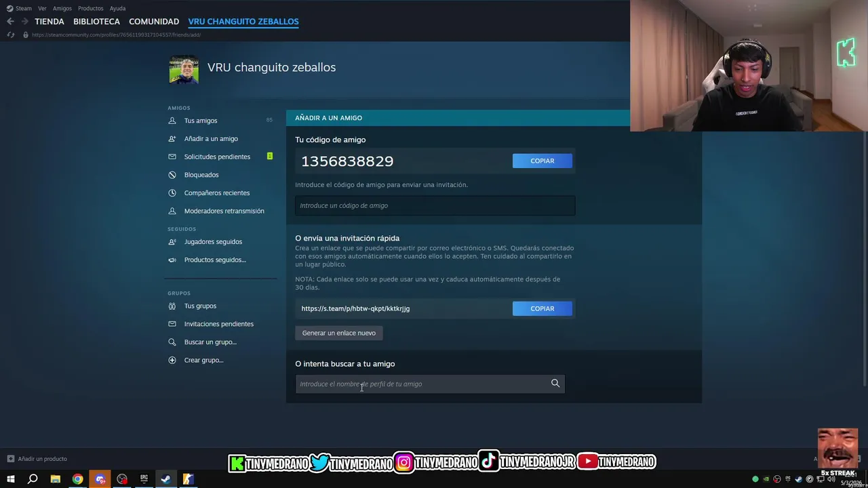Viewport: 868px width, 488px height.
Task: Open OBS Studio from the taskbar
Action: pos(122,479)
